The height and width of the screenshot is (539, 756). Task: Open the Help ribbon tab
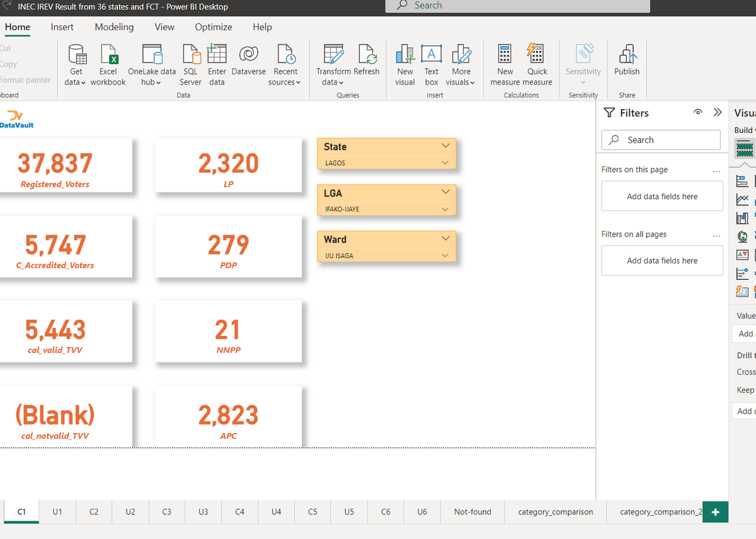tap(262, 27)
